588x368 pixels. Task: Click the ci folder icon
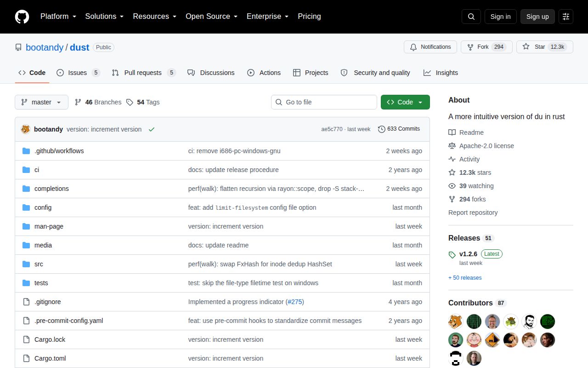point(26,170)
